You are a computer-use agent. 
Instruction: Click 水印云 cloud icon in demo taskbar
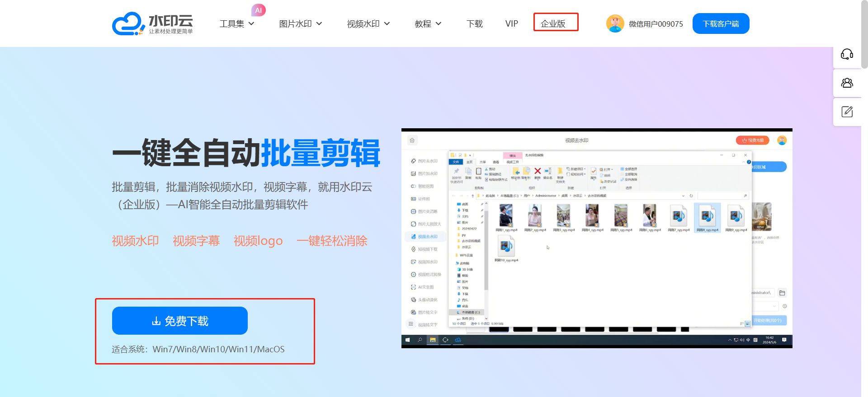tap(458, 340)
